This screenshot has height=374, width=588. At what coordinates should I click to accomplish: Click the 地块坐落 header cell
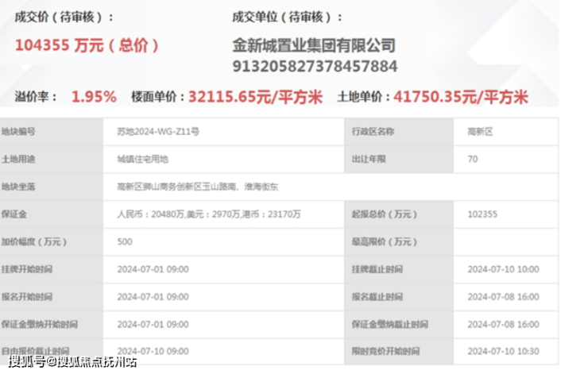(52, 187)
